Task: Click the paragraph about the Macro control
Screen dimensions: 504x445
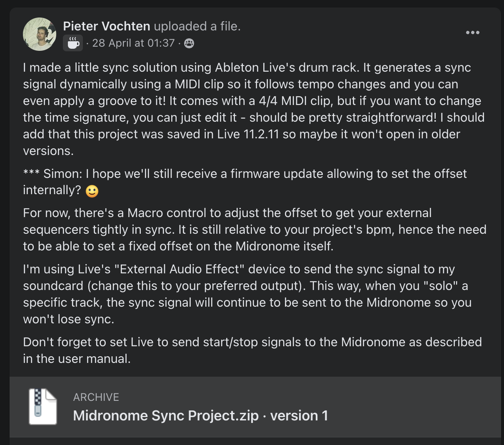Action: point(254,230)
